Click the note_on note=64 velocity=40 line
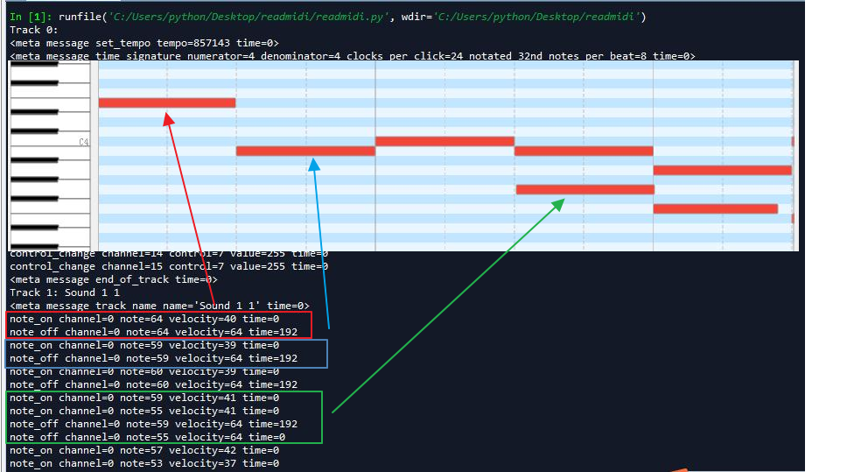This screenshot has height=472, width=868. click(x=144, y=319)
